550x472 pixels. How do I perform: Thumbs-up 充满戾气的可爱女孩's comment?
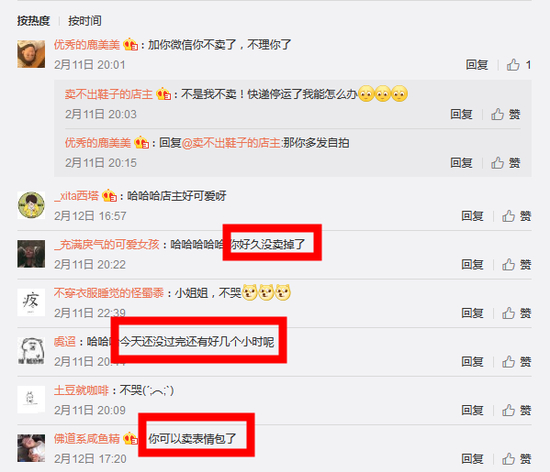tap(516, 264)
